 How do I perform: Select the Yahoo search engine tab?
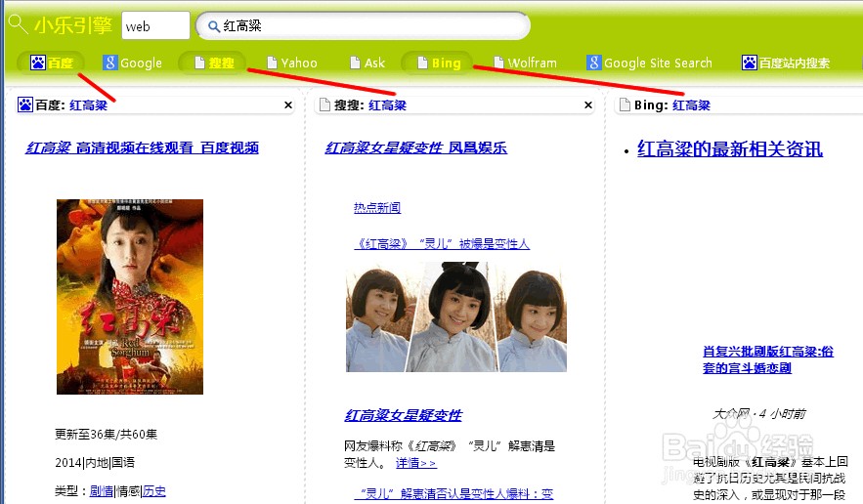click(x=292, y=63)
